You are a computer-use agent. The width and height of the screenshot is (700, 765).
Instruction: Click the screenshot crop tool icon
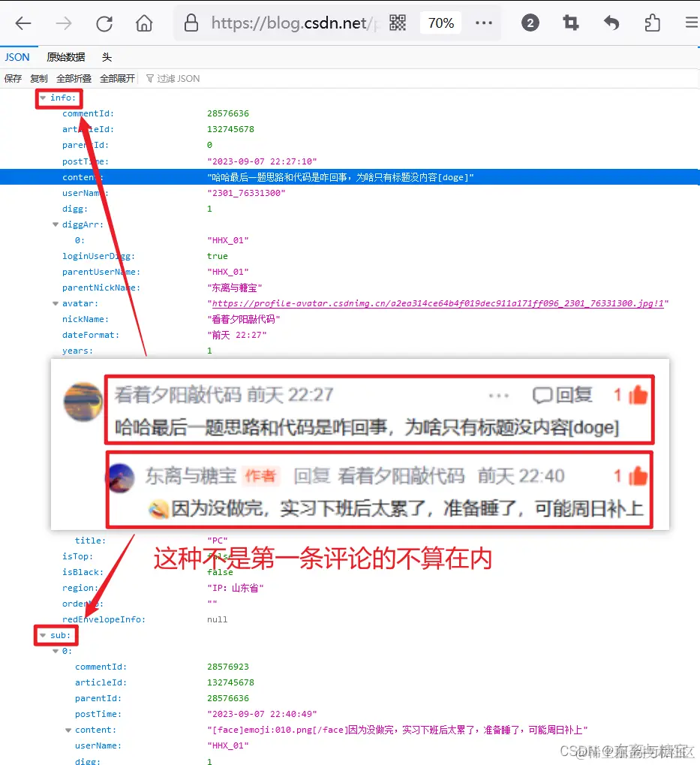pyautogui.click(x=570, y=23)
